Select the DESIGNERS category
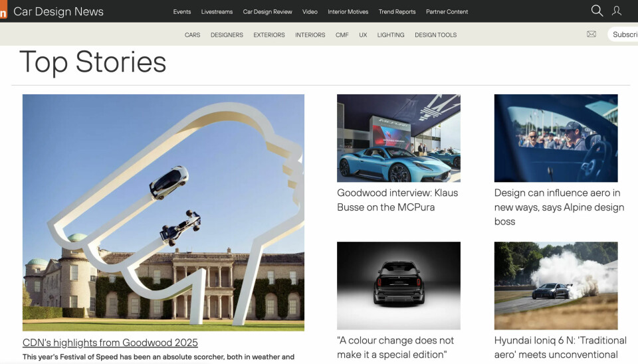This screenshot has width=638, height=364. 227,35
